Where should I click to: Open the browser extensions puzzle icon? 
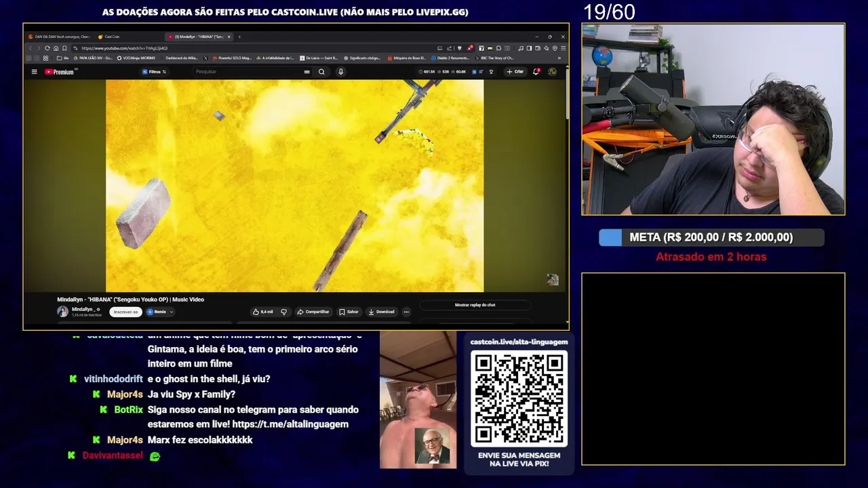click(498, 48)
